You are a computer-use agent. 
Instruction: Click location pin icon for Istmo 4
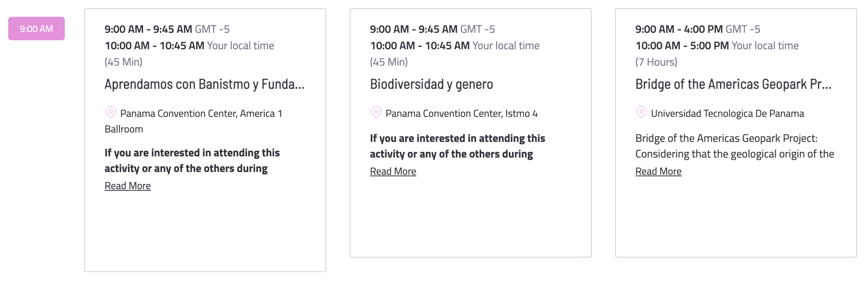click(376, 113)
